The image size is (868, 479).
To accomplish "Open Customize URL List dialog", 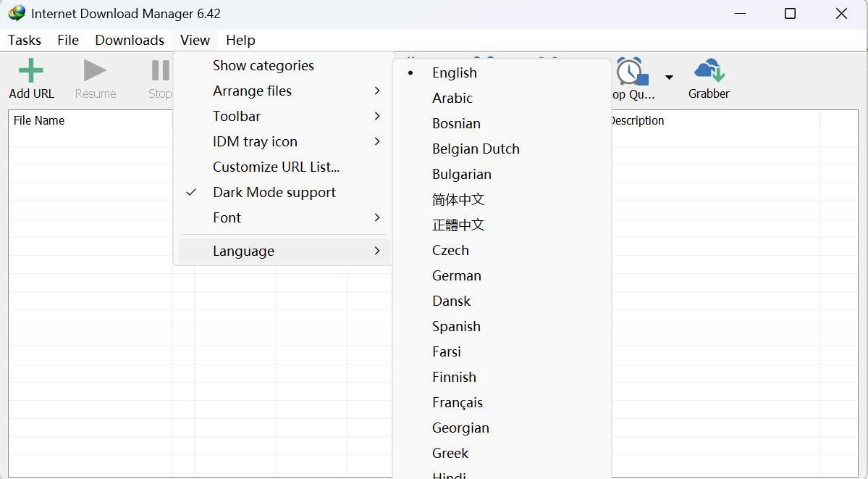I will coord(284,167).
